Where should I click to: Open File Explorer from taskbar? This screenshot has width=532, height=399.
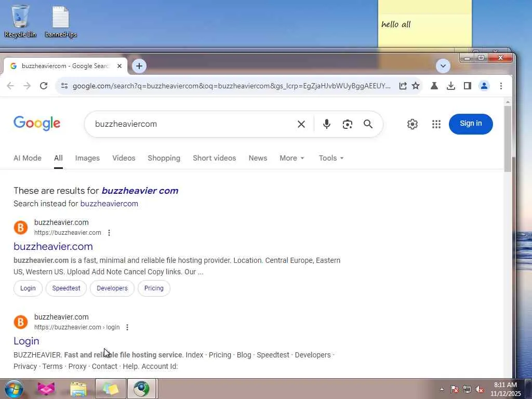(78, 389)
